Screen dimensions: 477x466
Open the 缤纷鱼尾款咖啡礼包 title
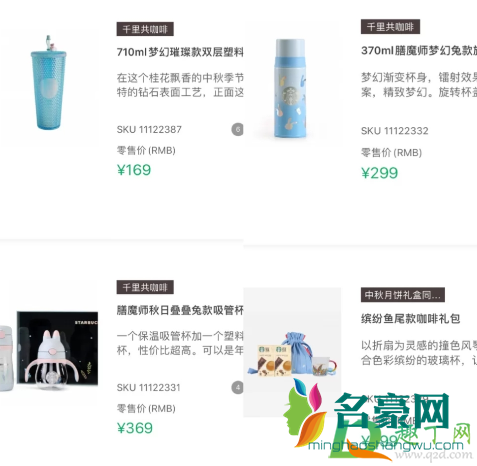point(411,319)
